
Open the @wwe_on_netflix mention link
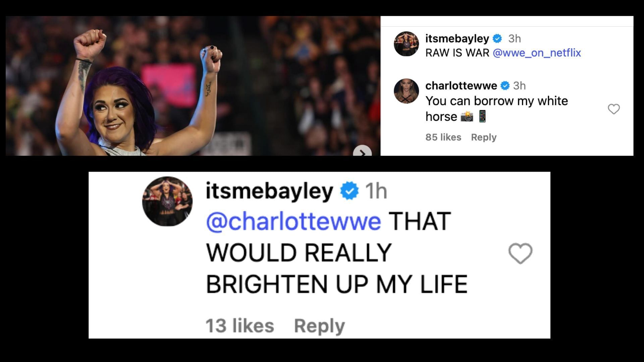click(x=537, y=53)
